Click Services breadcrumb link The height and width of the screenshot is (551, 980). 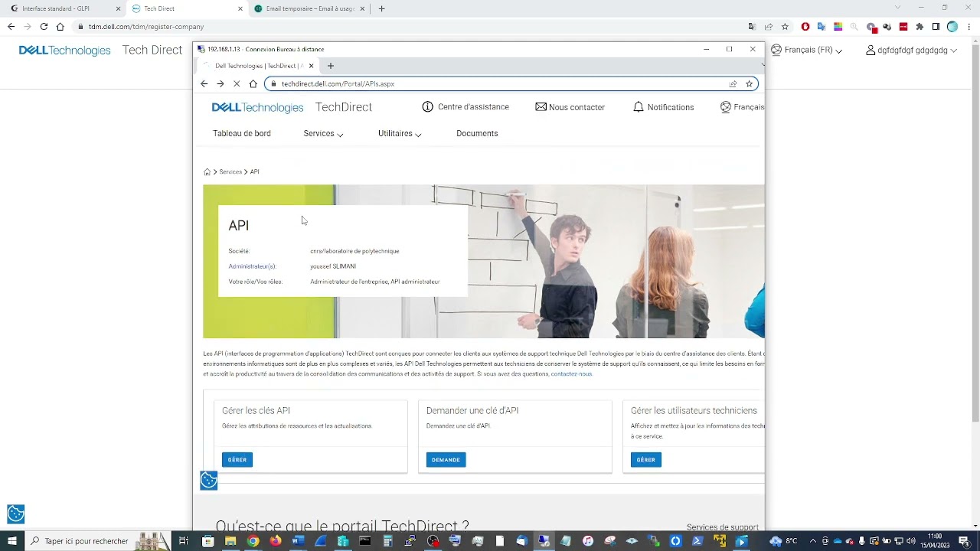[x=230, y=172]
